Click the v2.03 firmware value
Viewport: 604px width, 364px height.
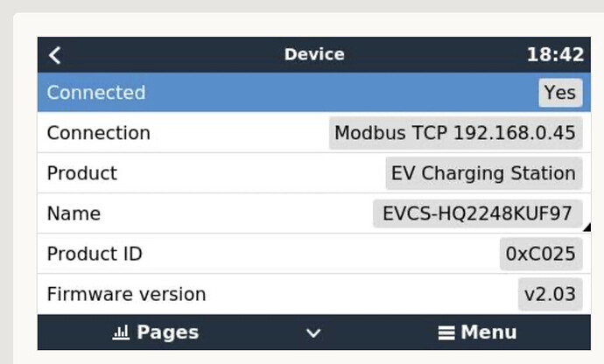point(550,294)
